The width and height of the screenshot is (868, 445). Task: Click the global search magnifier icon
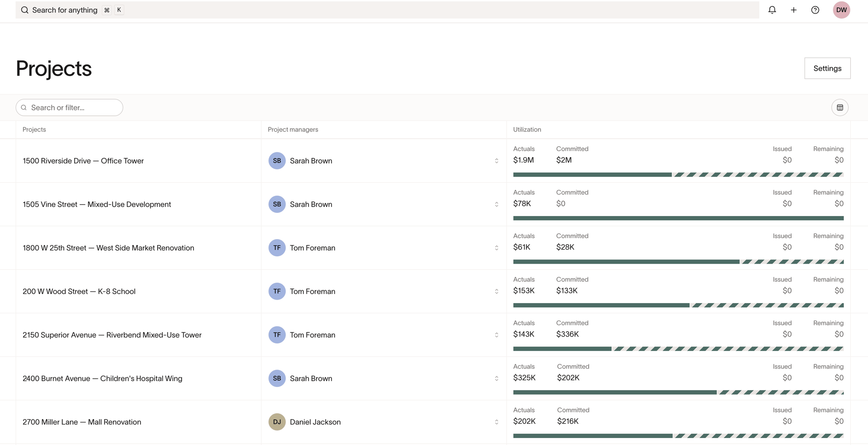click(x=25, y=10)
